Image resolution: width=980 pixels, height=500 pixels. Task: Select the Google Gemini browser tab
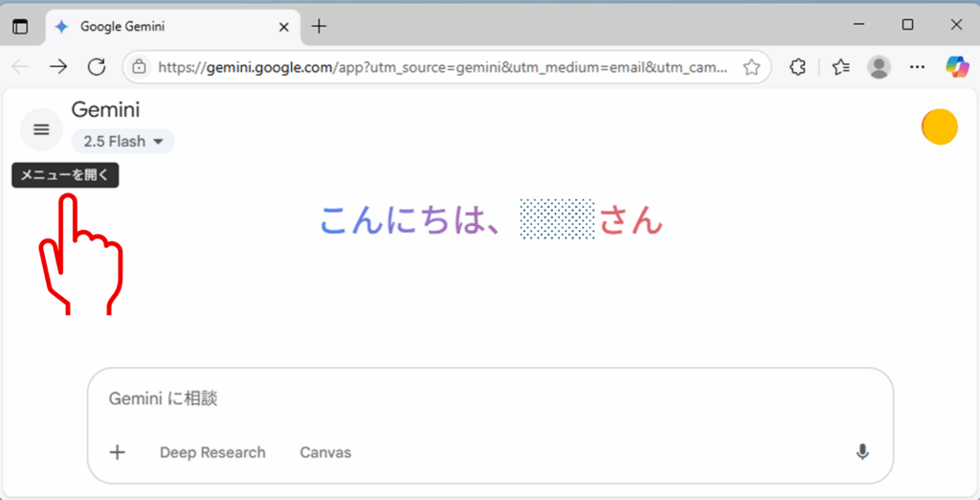click(174, 27)
